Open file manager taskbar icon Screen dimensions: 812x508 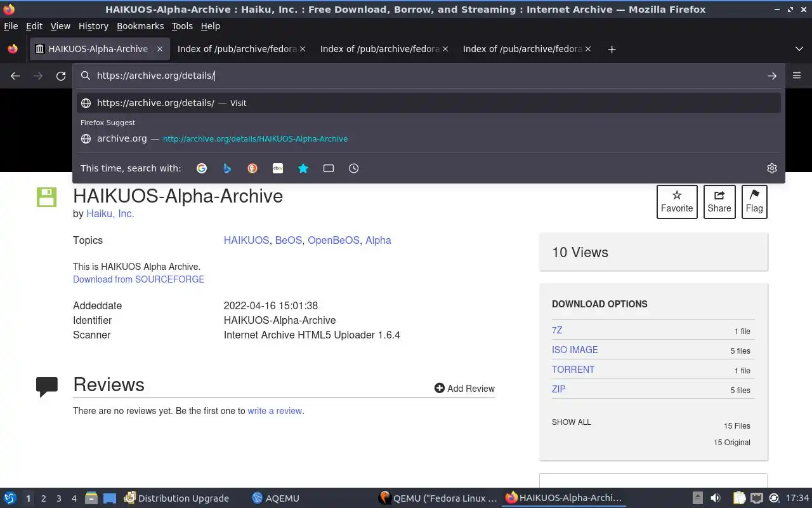coord(91,498)
